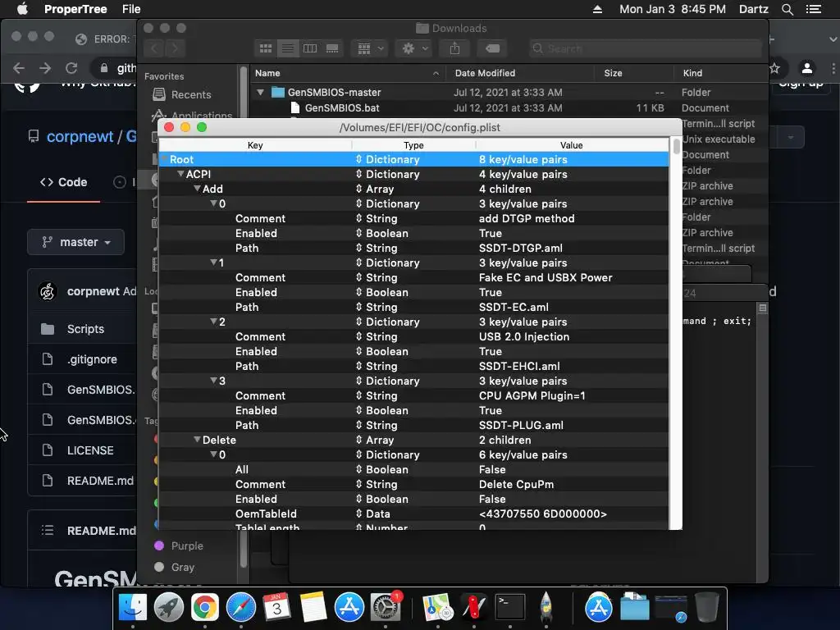
Task: Open the Downloads folder stack in Dock
Action: pos(635,608)
